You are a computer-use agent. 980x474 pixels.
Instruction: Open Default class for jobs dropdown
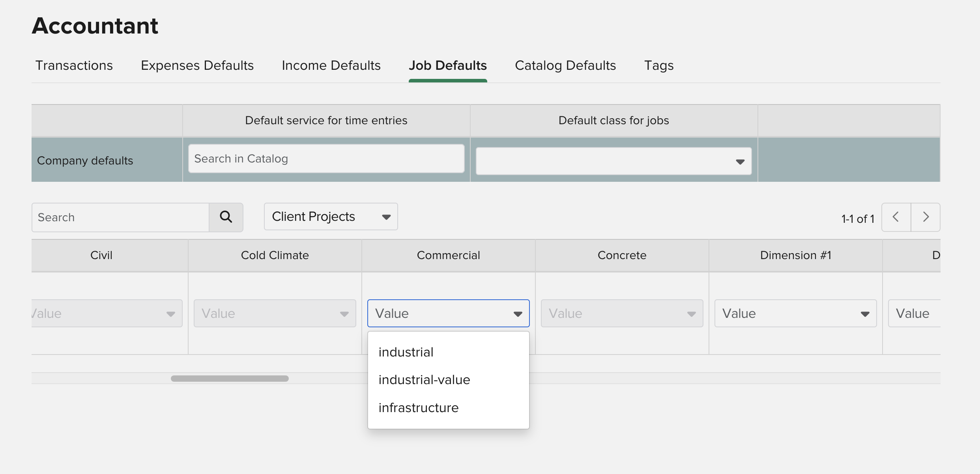(613, 161)
